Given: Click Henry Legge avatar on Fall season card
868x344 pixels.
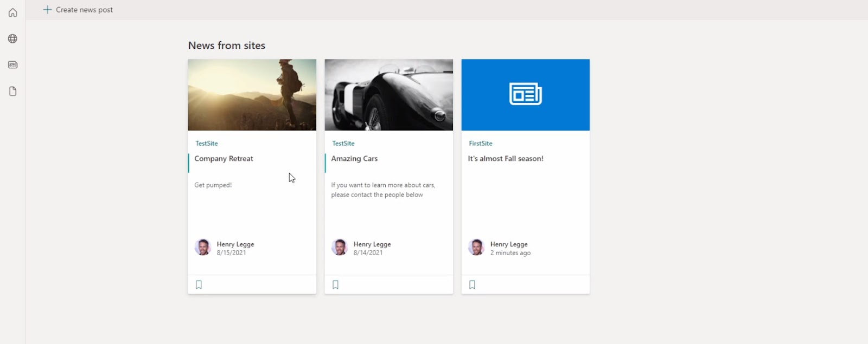Looking at the screenshot, I should tap(476, 247).
